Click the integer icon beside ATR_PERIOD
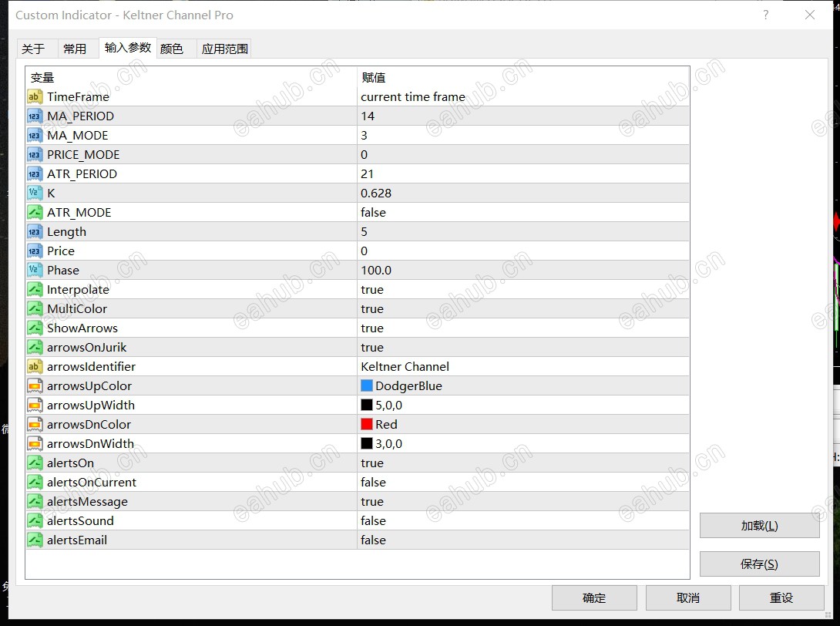 pos(34,173)
